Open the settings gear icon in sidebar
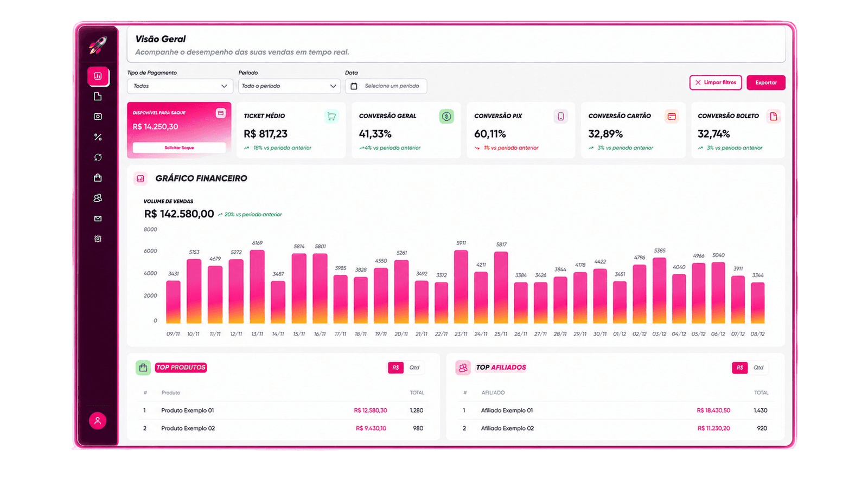 click(x=98, y=239)
